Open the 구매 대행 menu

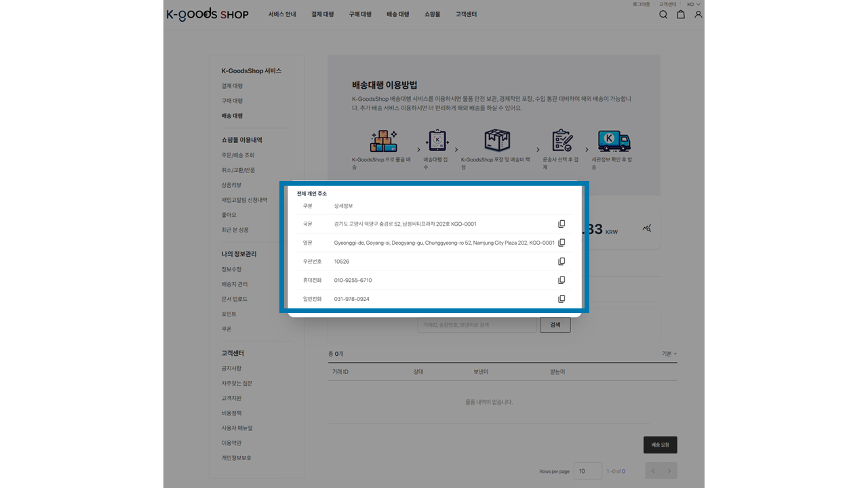coord(360,14)
